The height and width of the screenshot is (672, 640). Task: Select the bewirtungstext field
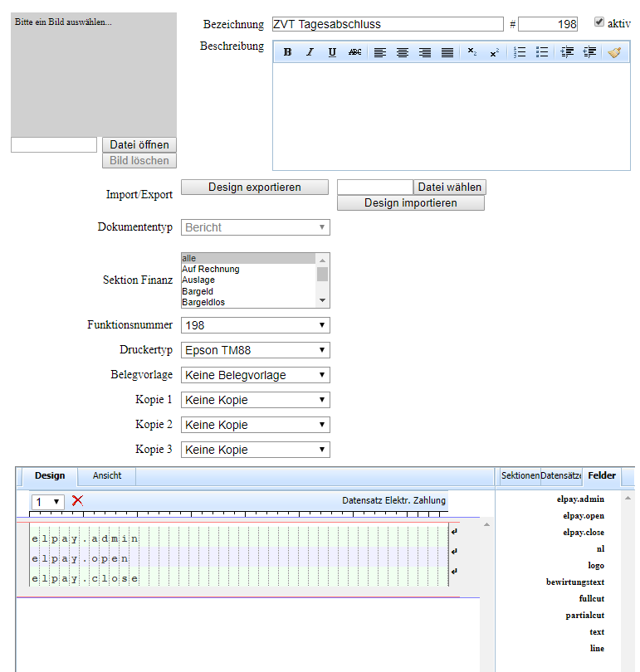pyautogui.click(x=575, y=582)
